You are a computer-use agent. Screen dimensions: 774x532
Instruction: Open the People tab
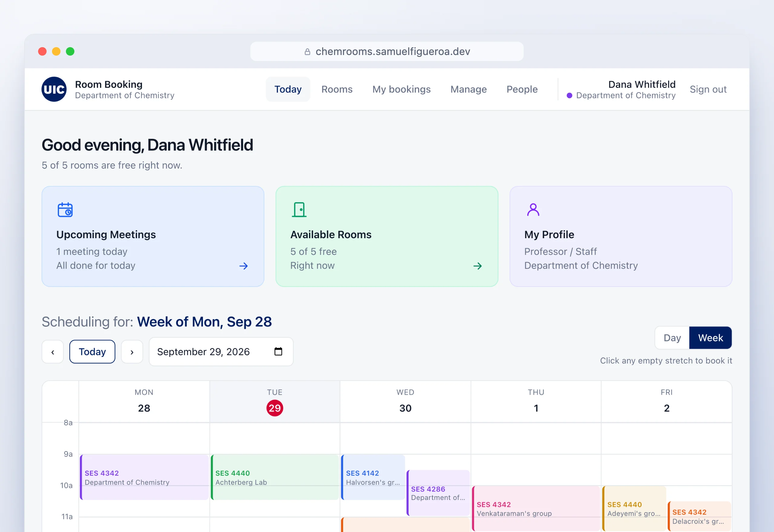coord(522,89)
